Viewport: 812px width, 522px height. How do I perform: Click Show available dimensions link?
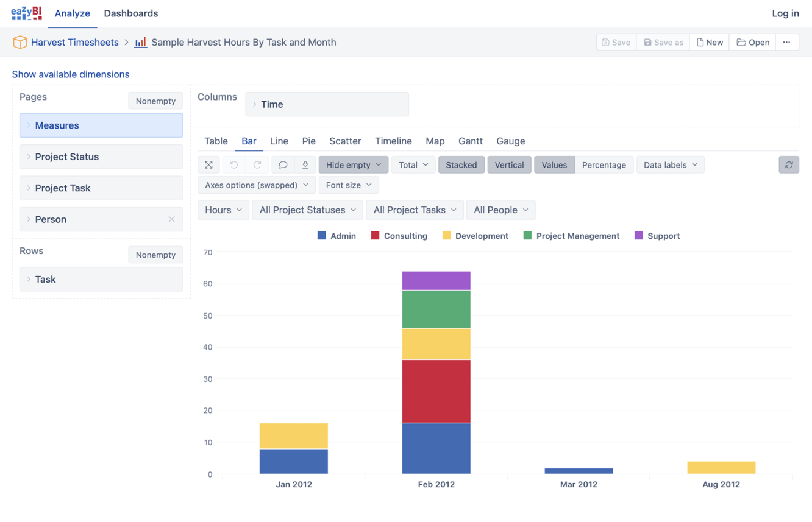[x=70, y=74]
